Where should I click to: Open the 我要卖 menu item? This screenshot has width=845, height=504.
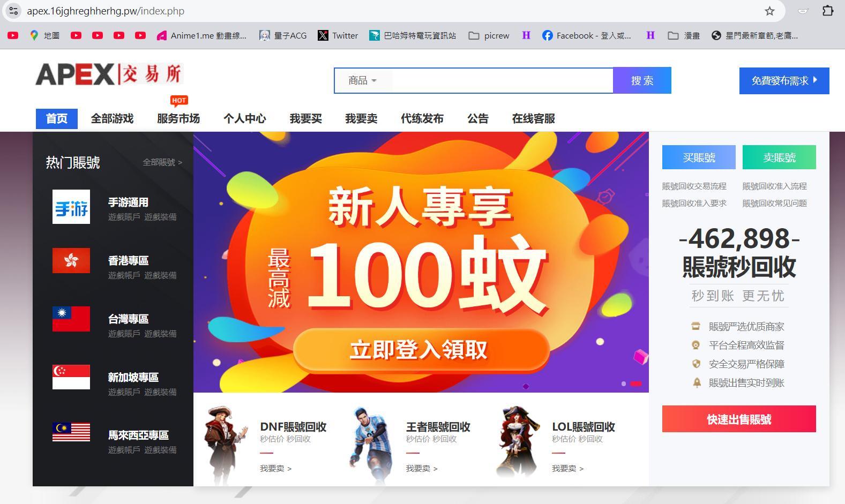pos(361,119)
